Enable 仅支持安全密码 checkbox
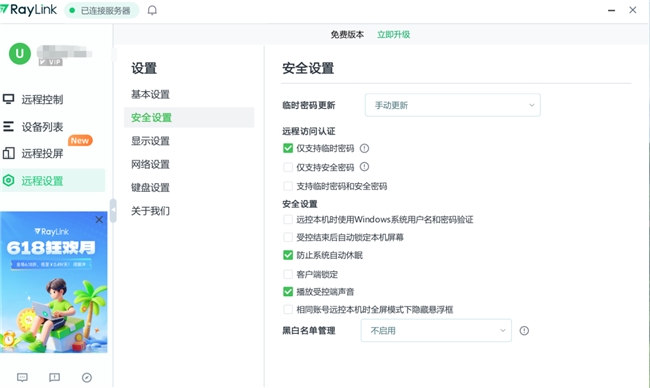Viewport: 650px width, 388px height. click(x=288, y=167)
